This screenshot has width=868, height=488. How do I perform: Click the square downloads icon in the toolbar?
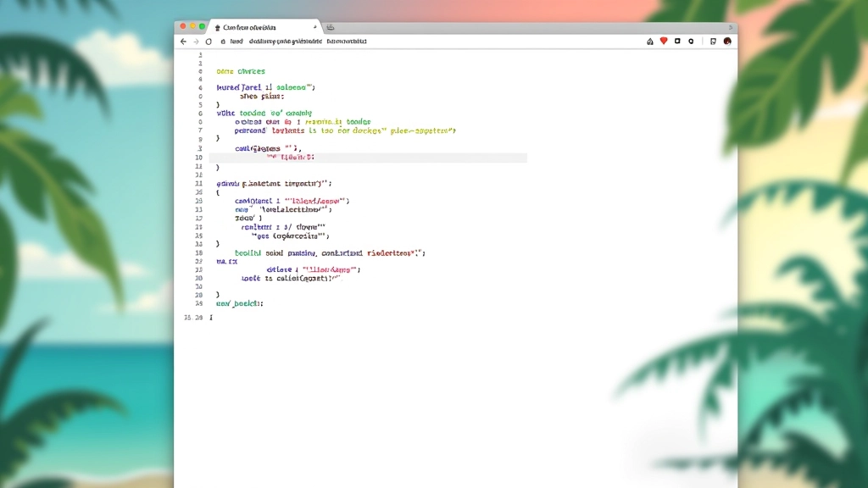tap(678, 41)
